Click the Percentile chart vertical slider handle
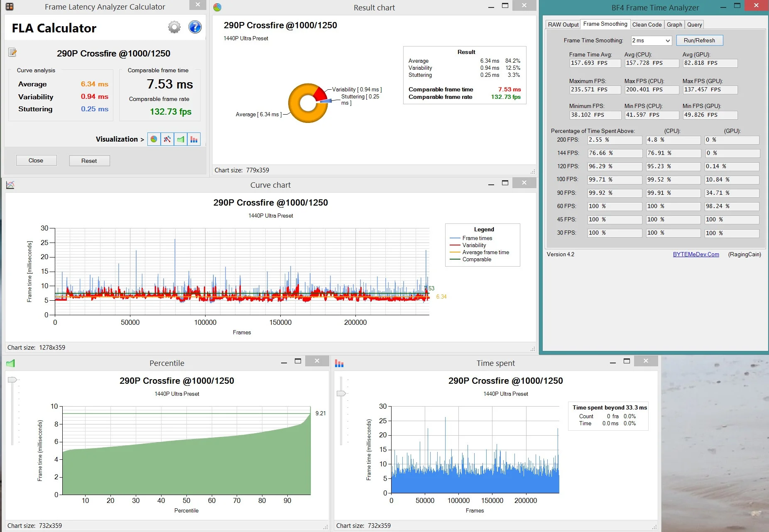The height and width of the screenshot is (532, 769). [12, 380]
